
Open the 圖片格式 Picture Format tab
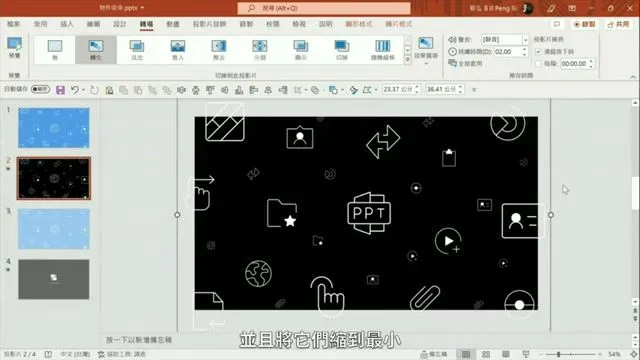point(399,24)
